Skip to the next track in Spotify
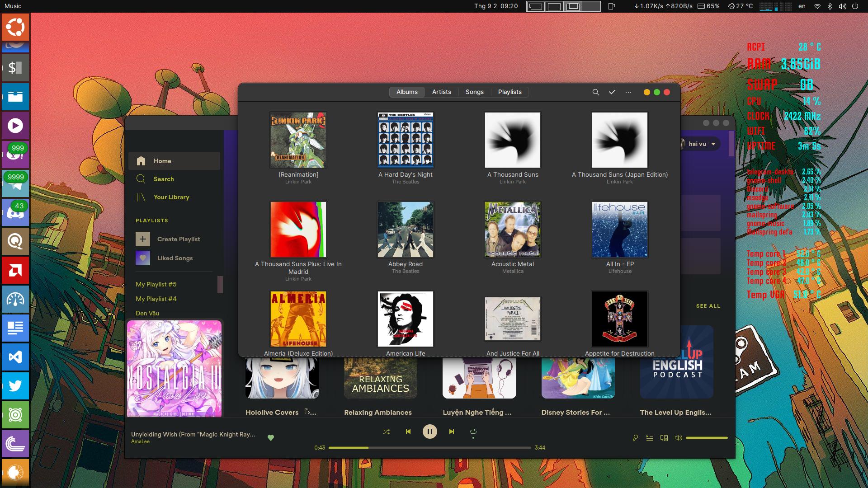Screen dimensions: 868x488 [451, 432]
